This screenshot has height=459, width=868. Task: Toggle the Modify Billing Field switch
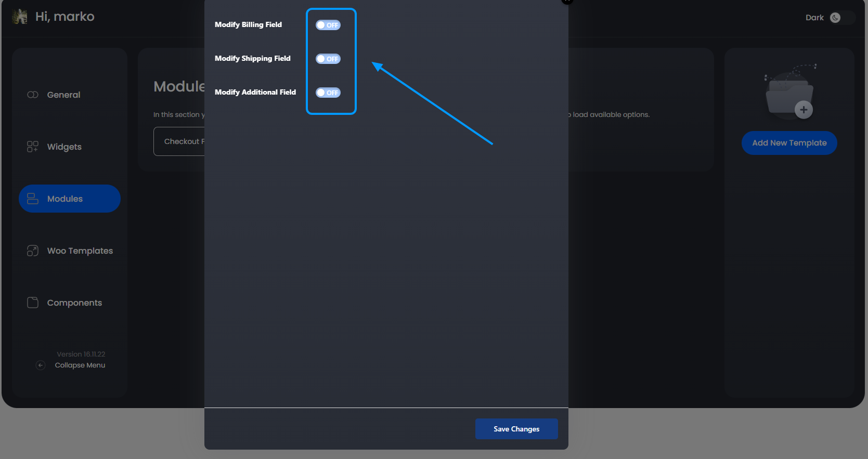coord(328,25)
